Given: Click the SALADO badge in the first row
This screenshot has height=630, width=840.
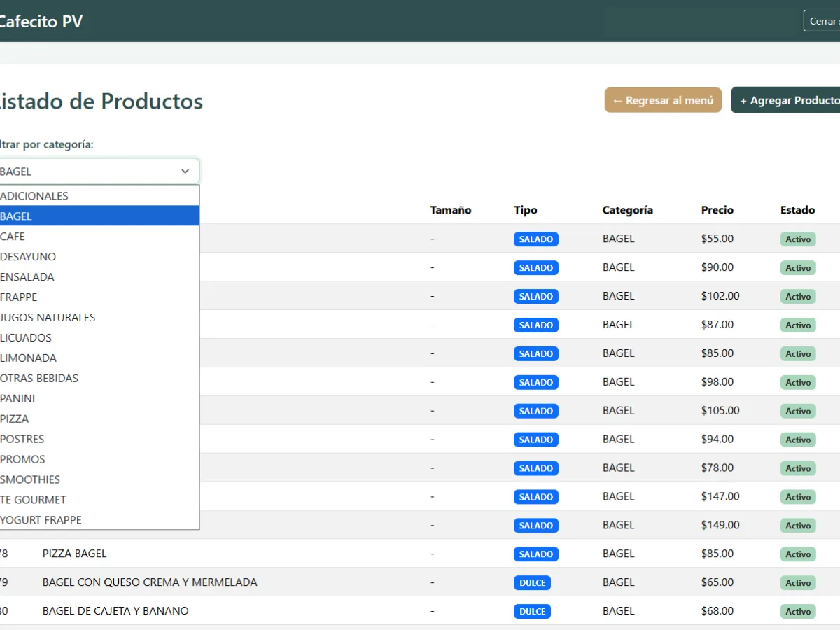Looking at the screenshot, I should 535,239.
